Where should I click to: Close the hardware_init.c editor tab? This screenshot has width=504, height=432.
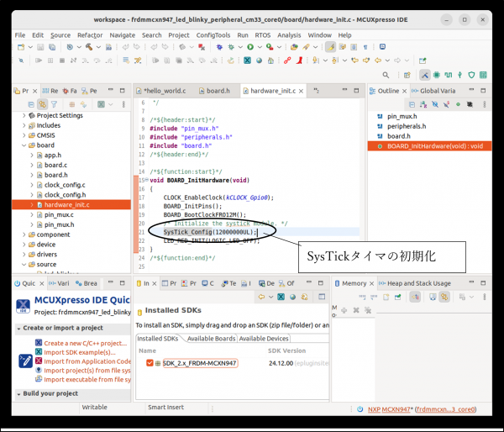tap(301, 91)
